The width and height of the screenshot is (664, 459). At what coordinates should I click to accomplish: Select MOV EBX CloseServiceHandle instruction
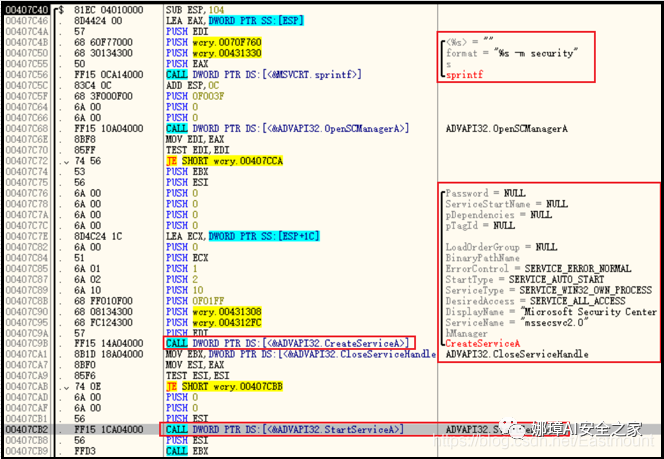pos(301,354)
